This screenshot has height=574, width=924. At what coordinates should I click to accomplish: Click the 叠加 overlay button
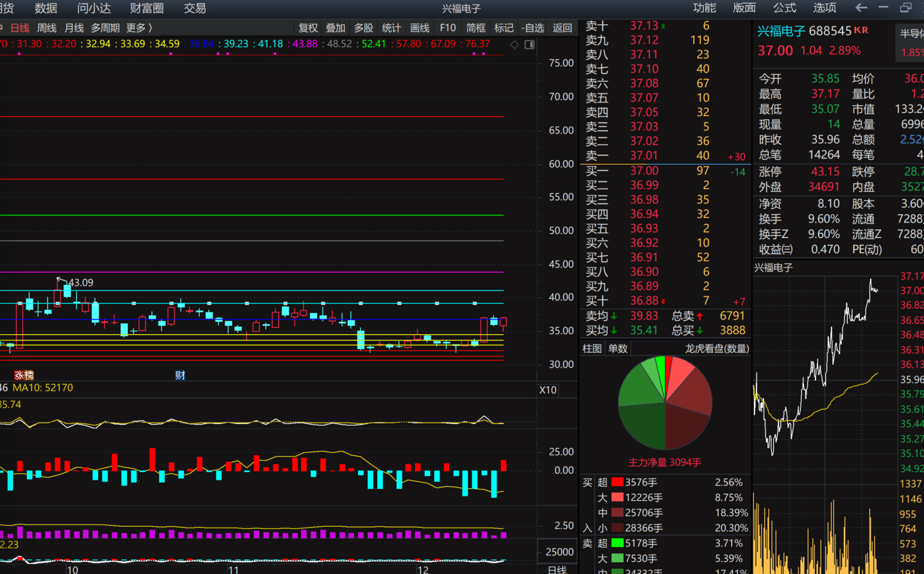click(336, 28)
